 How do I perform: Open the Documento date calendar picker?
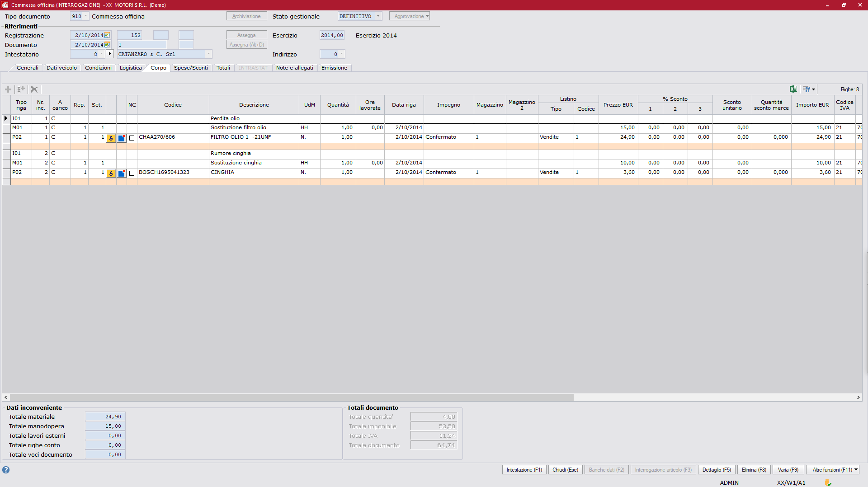tap(107, 45)
